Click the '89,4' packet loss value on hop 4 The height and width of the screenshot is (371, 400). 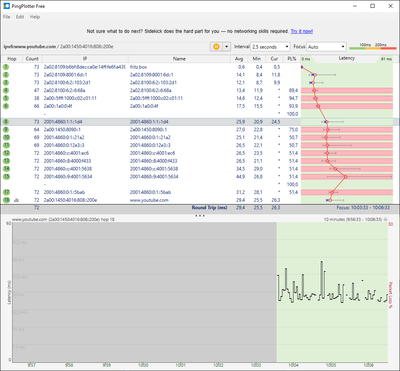pyautogui.click(x=294, y=90)
